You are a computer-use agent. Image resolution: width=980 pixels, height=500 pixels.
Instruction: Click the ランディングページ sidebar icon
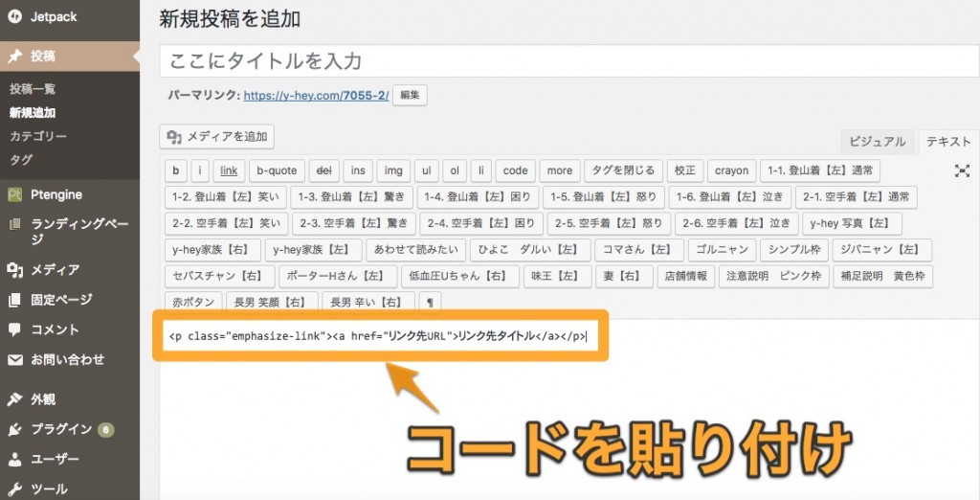pyautogui.click(x=14, y=225)
